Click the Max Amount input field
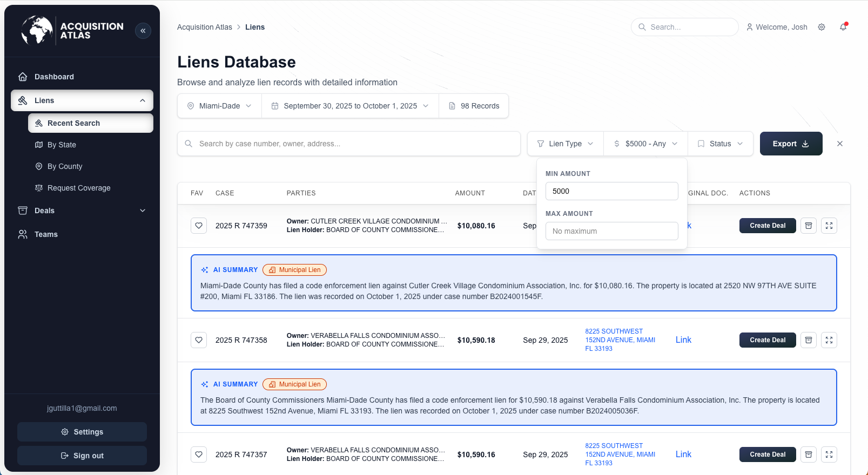The height and width of the screenshot is (475, 868). pyautogui.click(x=611, y=231)
